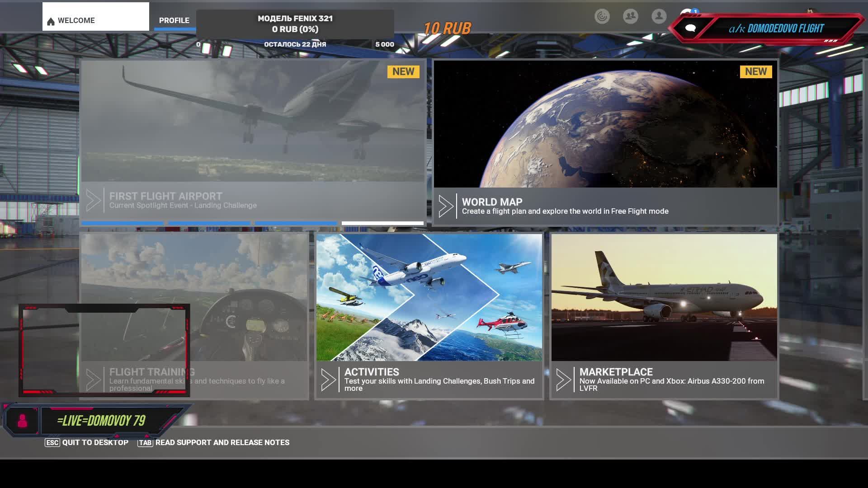Click the chat bubble icon in the red banner
The image size is (868, 488).
click(690, 28)
